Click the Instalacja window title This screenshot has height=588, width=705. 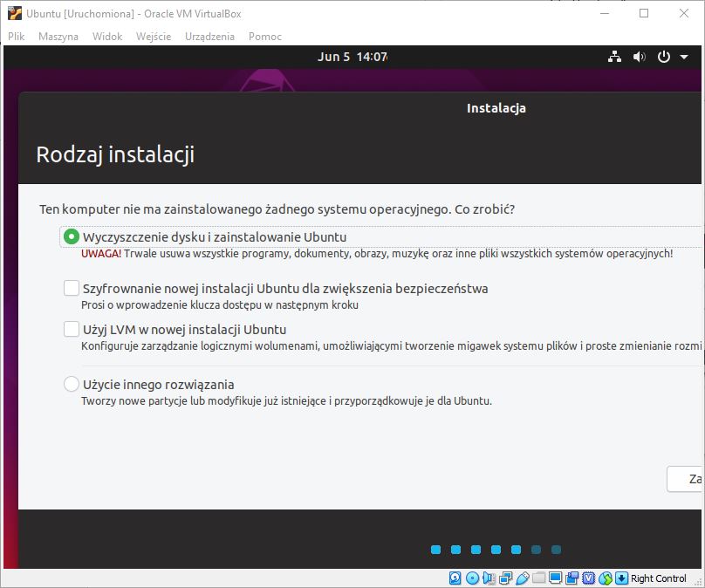(x=496, y=108)
